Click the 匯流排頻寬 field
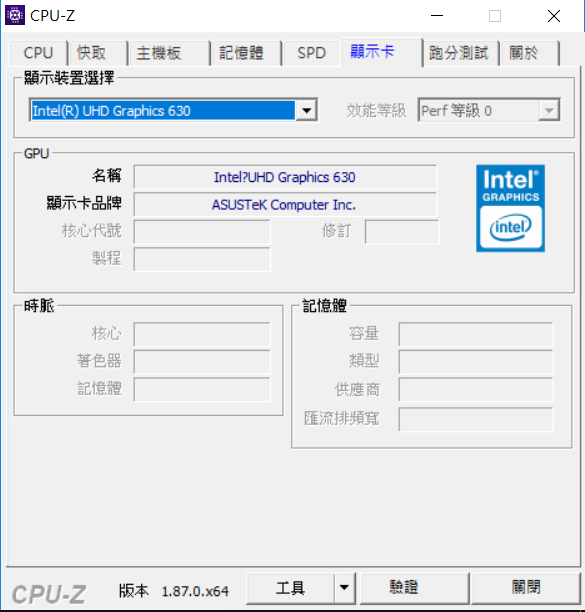This screenshot has height=612, width=585. click(x=476, y=419)
